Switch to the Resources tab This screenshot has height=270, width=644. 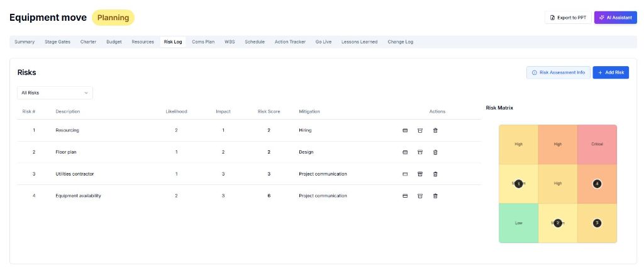[x=143, y=42]
